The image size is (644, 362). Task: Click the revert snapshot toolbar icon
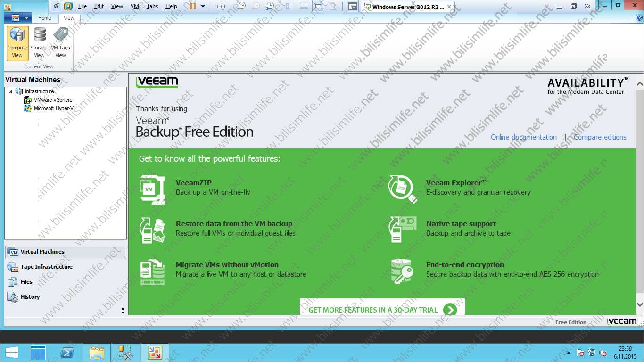click(255, 6)
